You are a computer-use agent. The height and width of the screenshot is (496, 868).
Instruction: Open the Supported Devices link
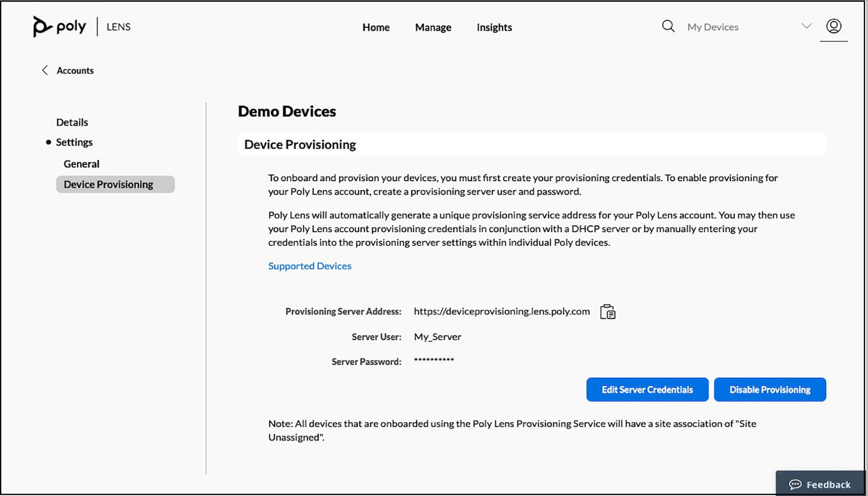click(x=310, y=266)
